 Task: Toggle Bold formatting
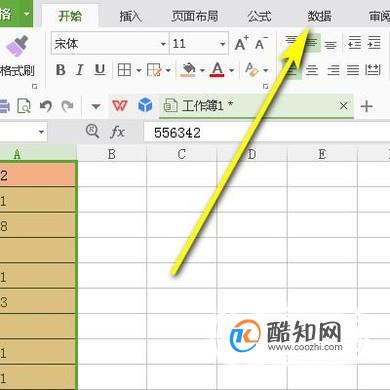[x=61, y=70]
